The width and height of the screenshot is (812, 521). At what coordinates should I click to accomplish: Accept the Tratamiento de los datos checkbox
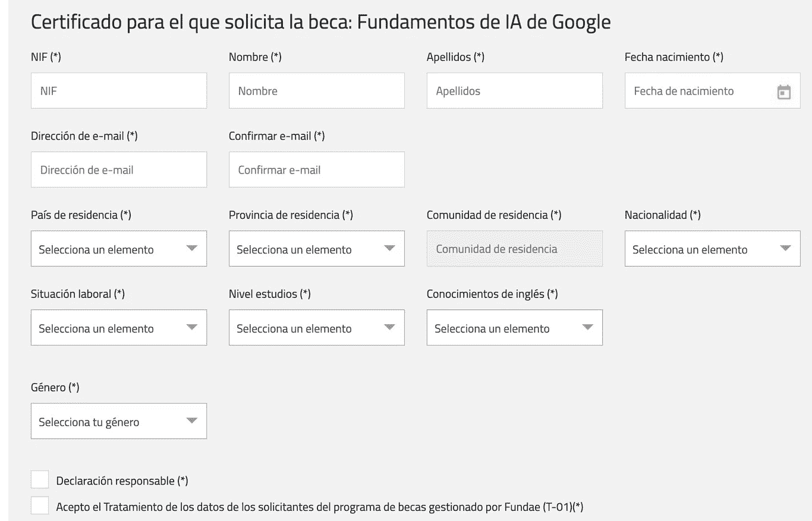point(40,506)
